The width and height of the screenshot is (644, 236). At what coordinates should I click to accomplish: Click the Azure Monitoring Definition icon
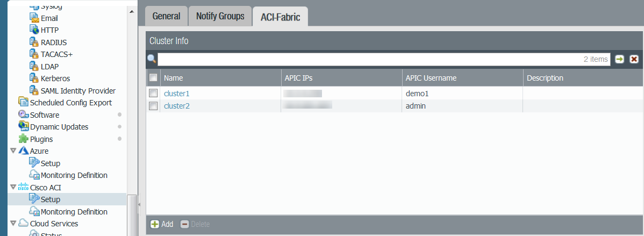pyautogui.click(x=34, y=175)
